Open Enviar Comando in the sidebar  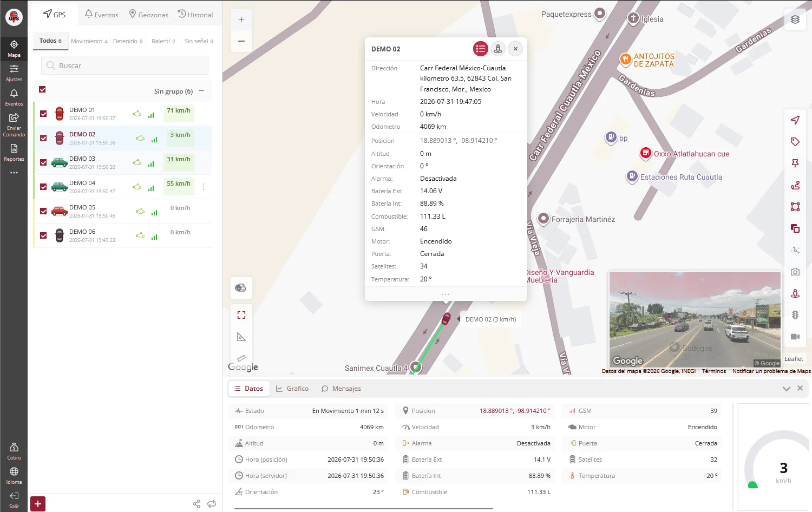pos(14,125)
